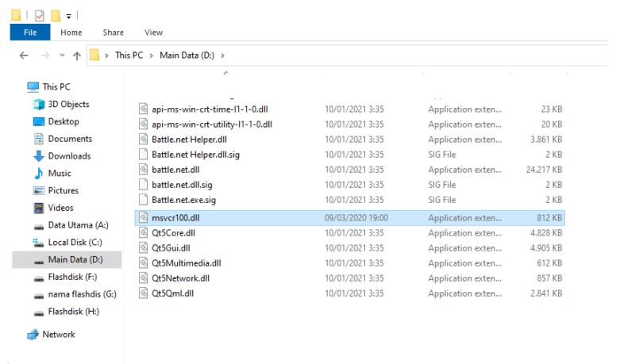Select the Qt5Core.dll file name
The image size is (635, 364).
coord(173,233)
